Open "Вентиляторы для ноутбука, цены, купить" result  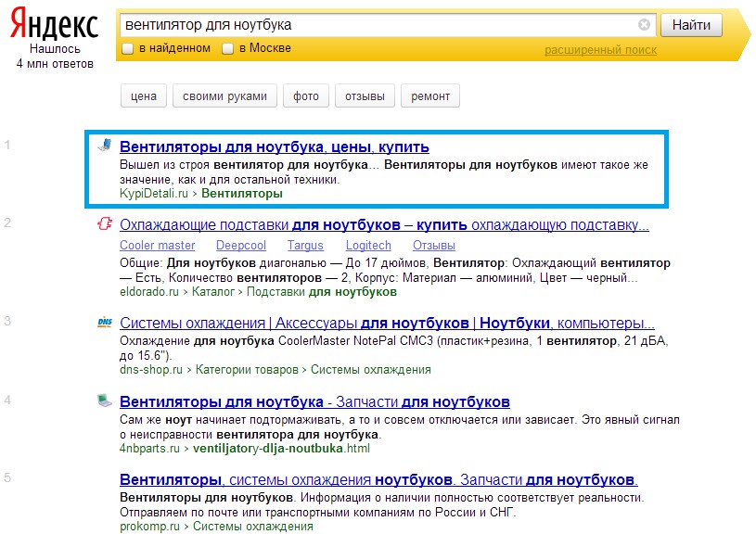pos(275,146)
